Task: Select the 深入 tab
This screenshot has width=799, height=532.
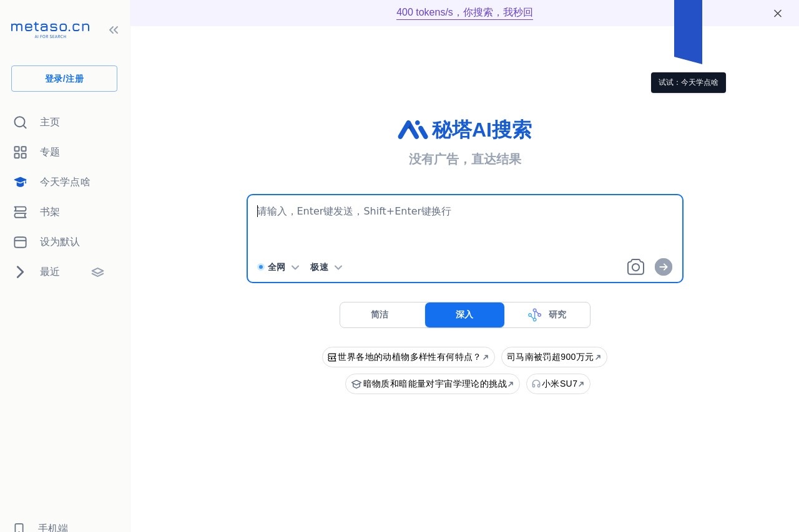Action: (x=464, y=315)
